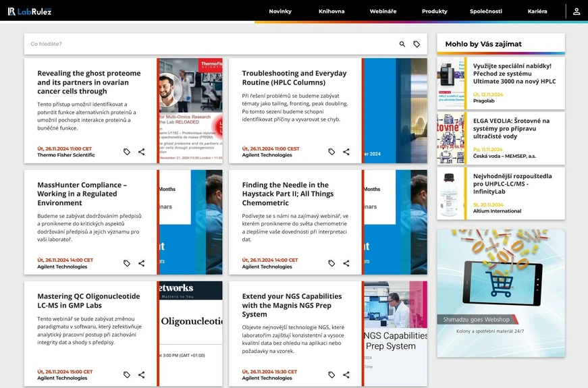Screen dimensions: 588x388
Task: Click the Shimadzu goes Webshop banner
Action: click(x=501, y=293)
